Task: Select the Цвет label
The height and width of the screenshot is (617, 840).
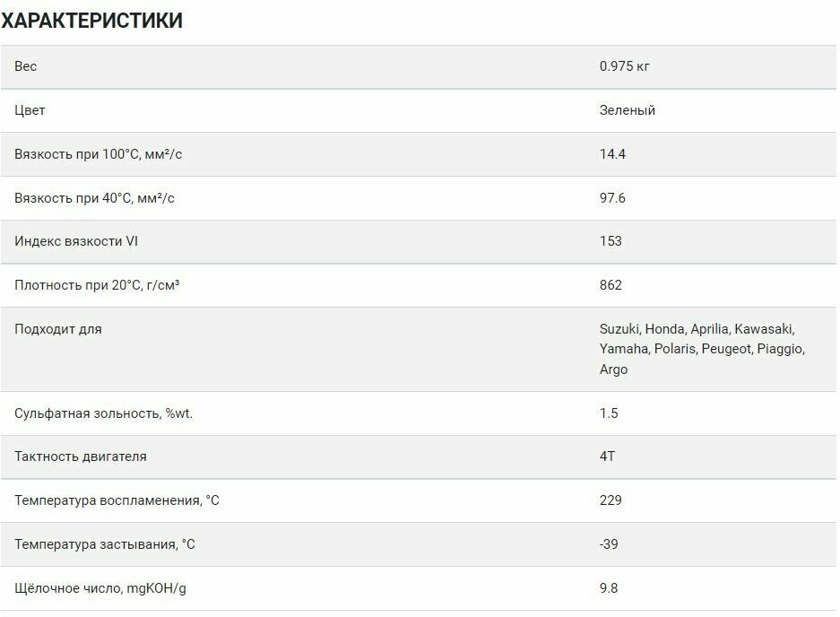Action: (x=30, y=110)
